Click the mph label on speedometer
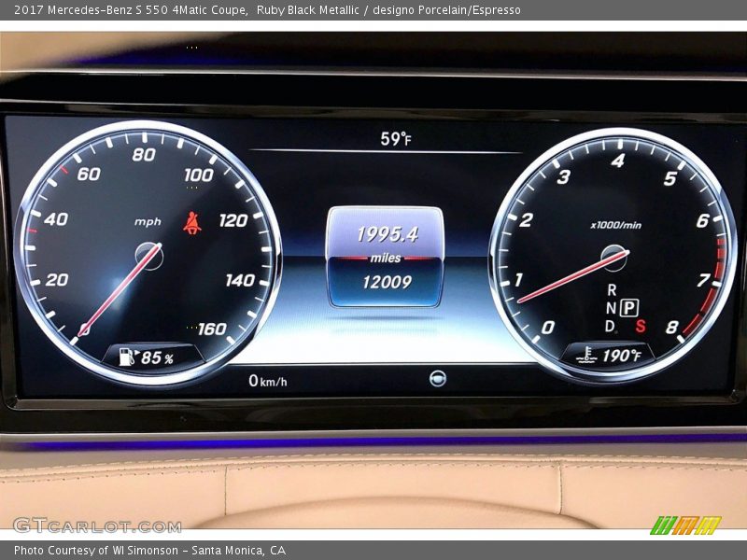 [148, 222]
